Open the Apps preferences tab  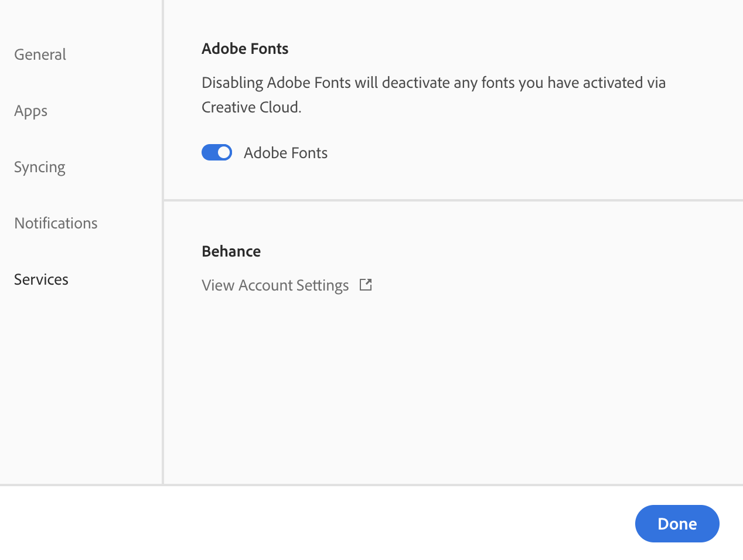[30, 111]
